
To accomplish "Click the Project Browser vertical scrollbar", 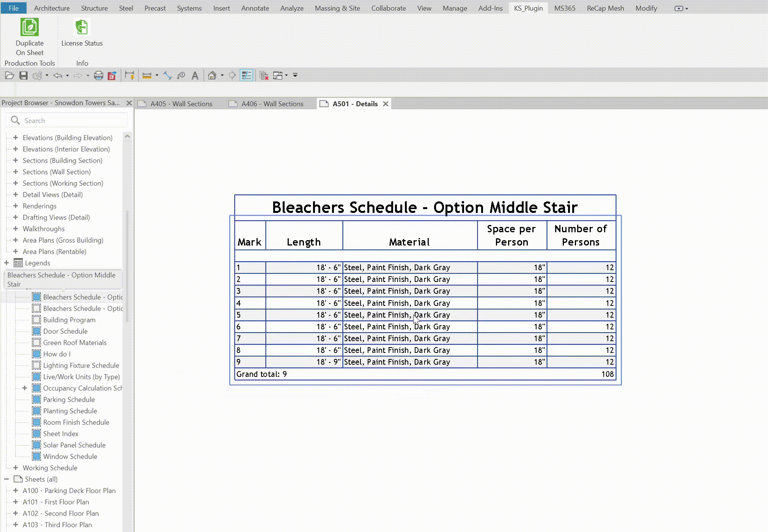I will [x=127, y=266].
